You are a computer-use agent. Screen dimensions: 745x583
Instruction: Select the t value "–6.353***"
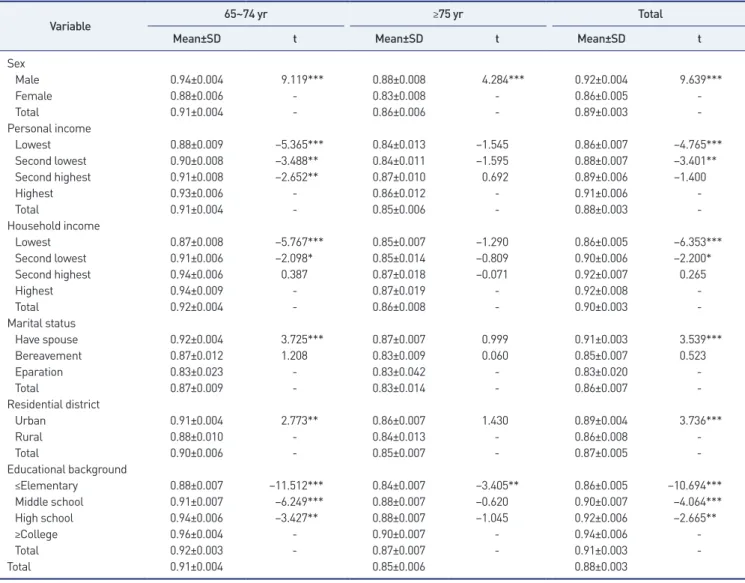(x=697, y=242)
